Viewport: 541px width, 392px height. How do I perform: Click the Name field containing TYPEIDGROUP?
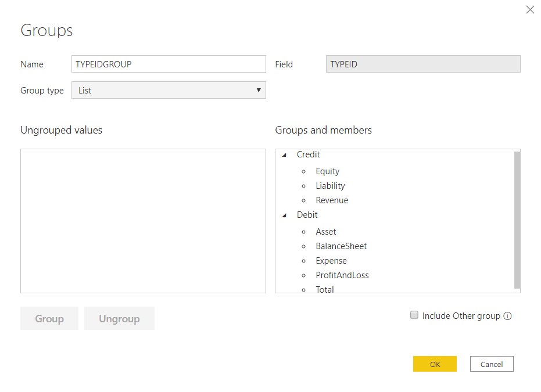coord(169,64)
